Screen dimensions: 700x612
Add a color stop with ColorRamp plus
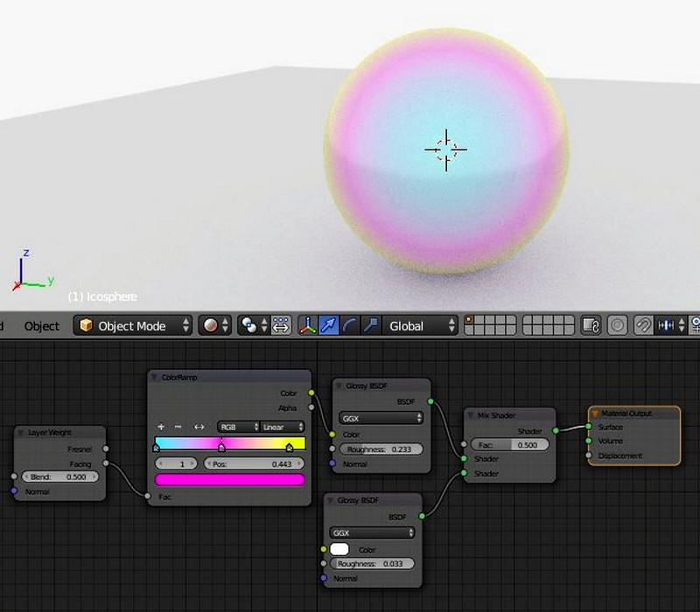click(x=161, y=427)
